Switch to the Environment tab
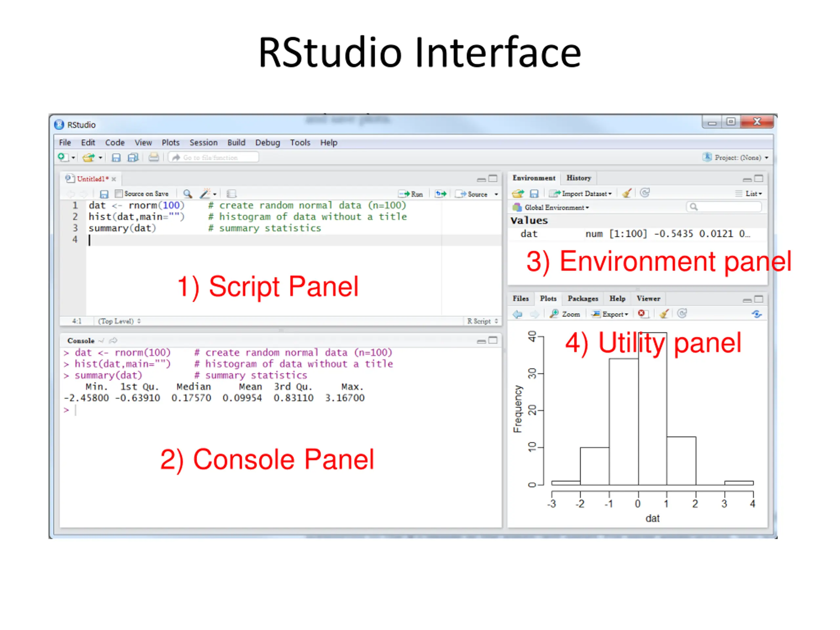 534,178
